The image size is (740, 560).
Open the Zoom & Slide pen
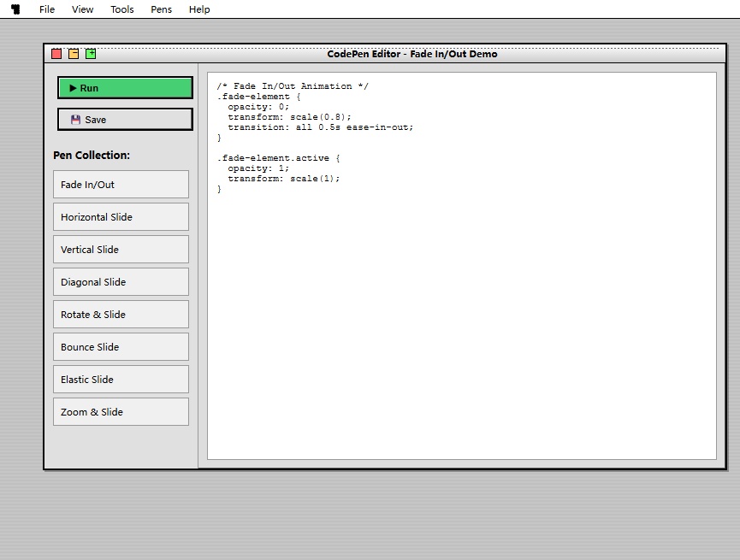click(121, 412)
